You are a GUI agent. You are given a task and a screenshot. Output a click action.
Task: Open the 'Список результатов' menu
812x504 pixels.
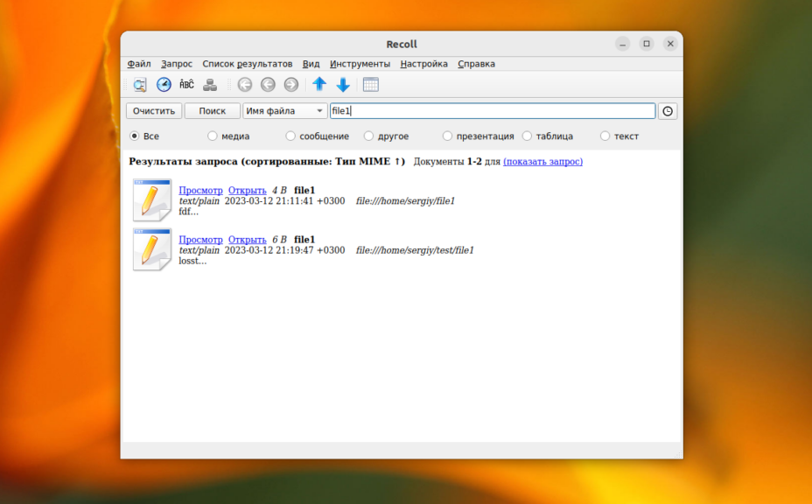coord(247,64)
